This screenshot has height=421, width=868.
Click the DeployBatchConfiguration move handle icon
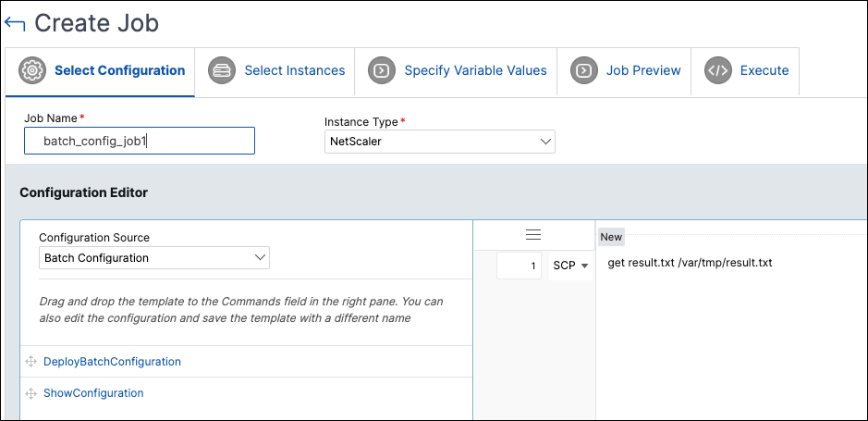coord(31,362)
